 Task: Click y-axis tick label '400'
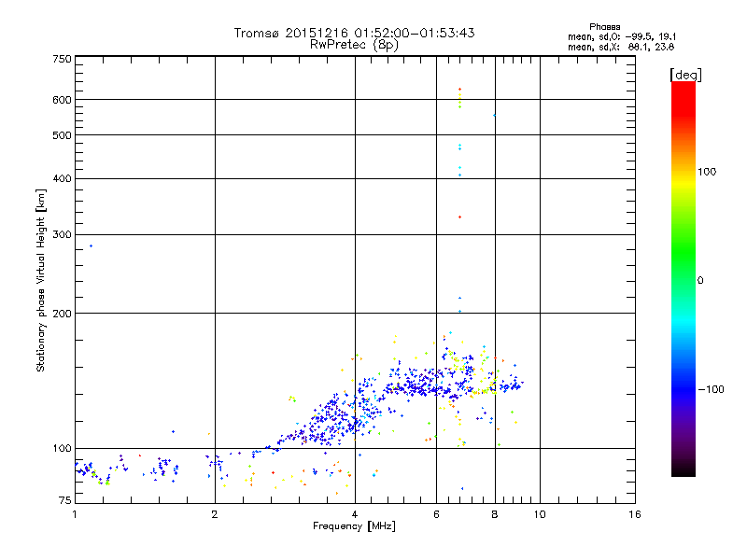point(62,178)
